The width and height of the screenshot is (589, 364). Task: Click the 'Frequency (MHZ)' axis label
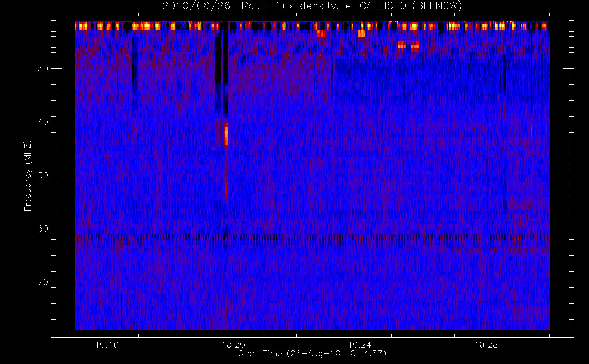point(28,175)
